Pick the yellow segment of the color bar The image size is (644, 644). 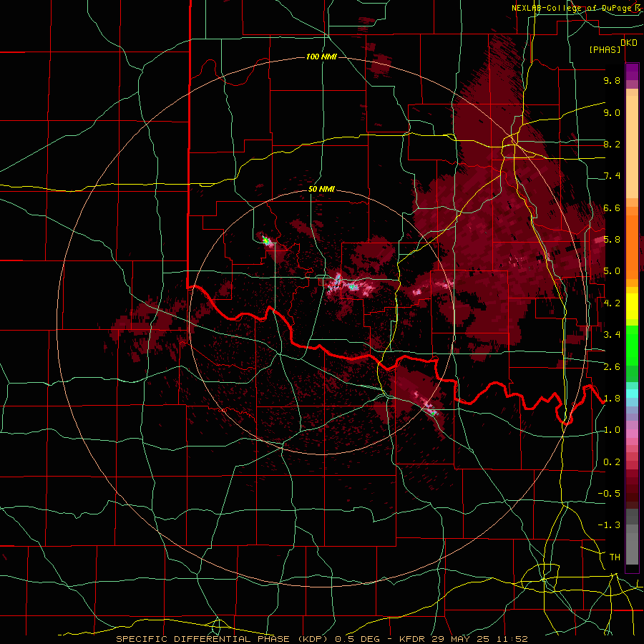click(x=632, y=306)
